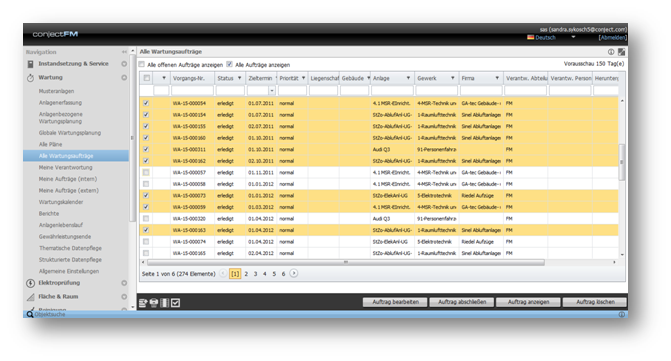Go to previous page with arrow icon
Screen dimensions: 671x361
click(x=223, y=273)
